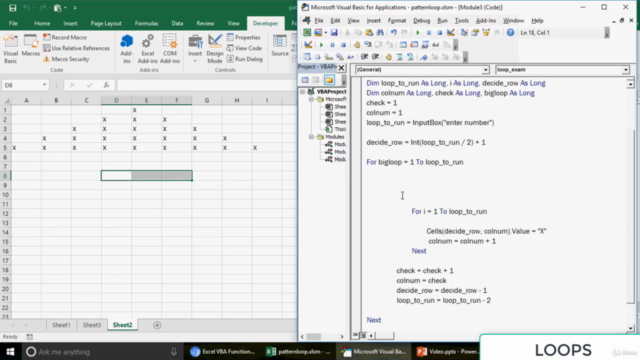Click Break pause button in standard toolbar
The width and height of the screenshot is (640, 360).
point(429,33)
